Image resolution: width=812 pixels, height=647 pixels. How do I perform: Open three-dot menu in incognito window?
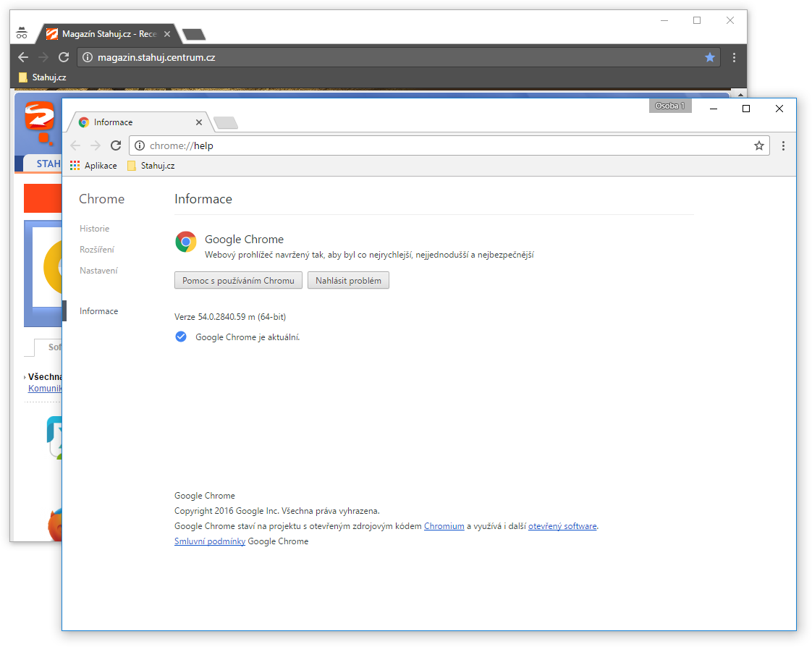pyautogui.click(x=734, y=57)
